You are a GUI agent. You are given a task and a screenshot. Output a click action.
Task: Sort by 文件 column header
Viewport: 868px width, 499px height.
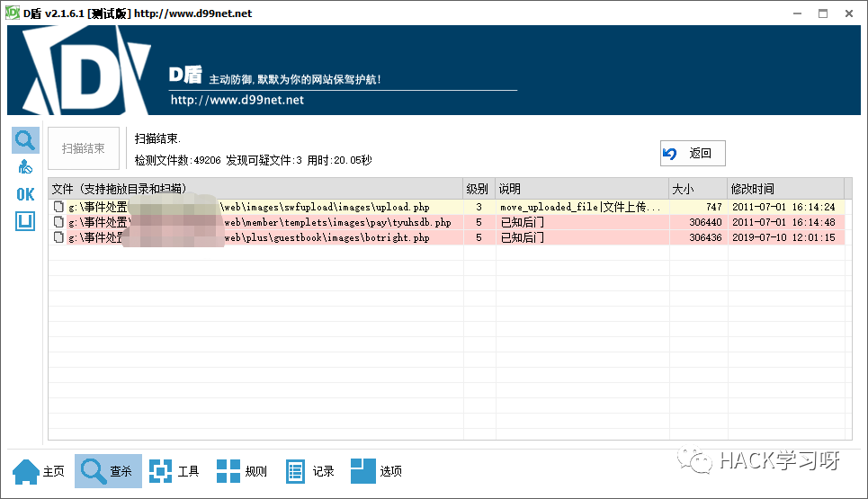(255, 189)
